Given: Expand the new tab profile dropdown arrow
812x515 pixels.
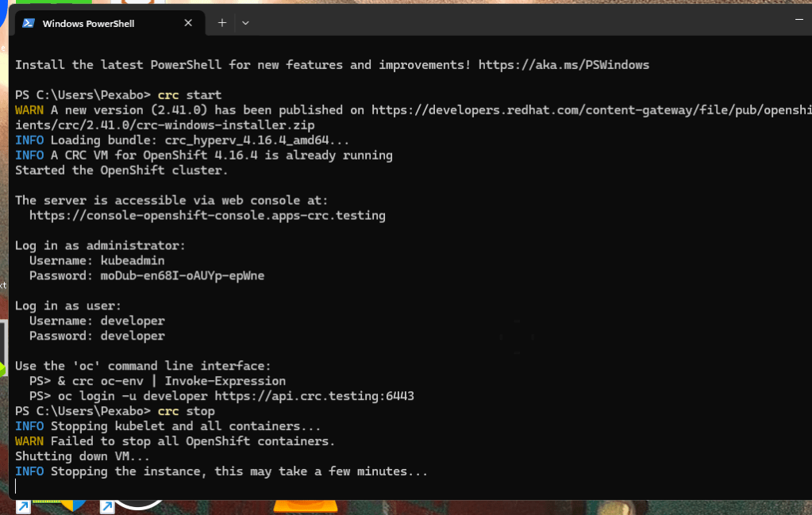Looking at the screenshot, I should pyautogui.click(x=245, y=23).
